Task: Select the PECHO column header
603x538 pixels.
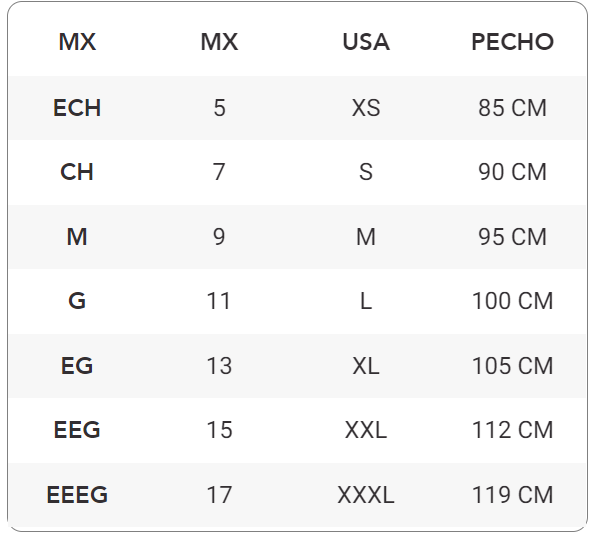Action: point(512,42)
